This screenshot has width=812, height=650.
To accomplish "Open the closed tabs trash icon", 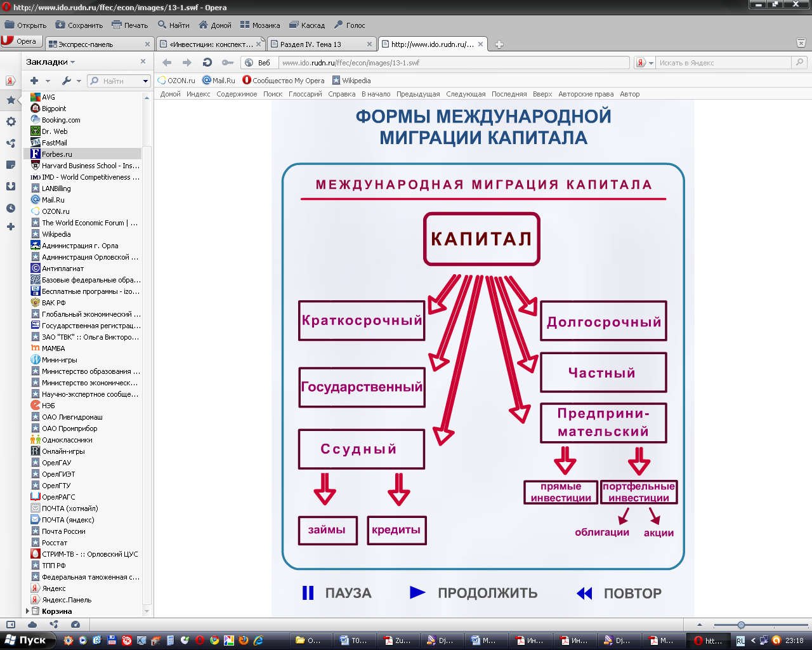I will [x=801, y=43].
